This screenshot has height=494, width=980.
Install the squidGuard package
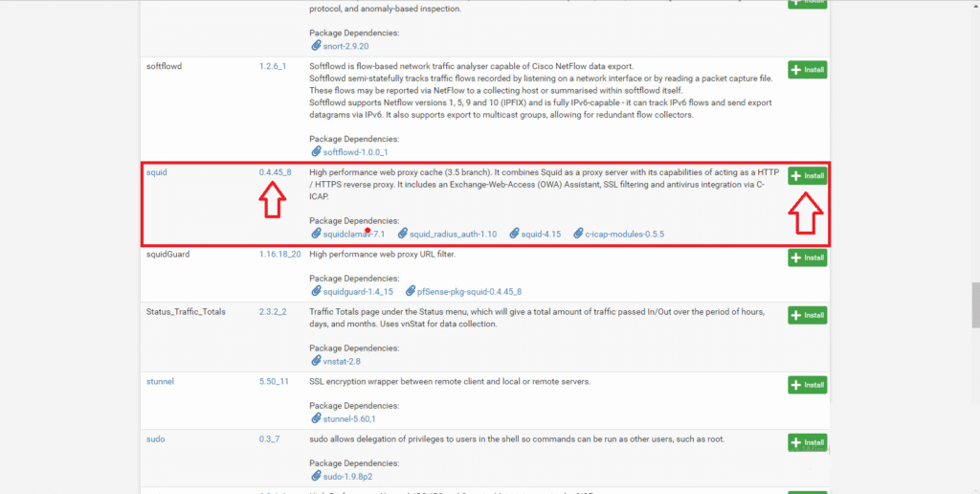click(808, 258)
